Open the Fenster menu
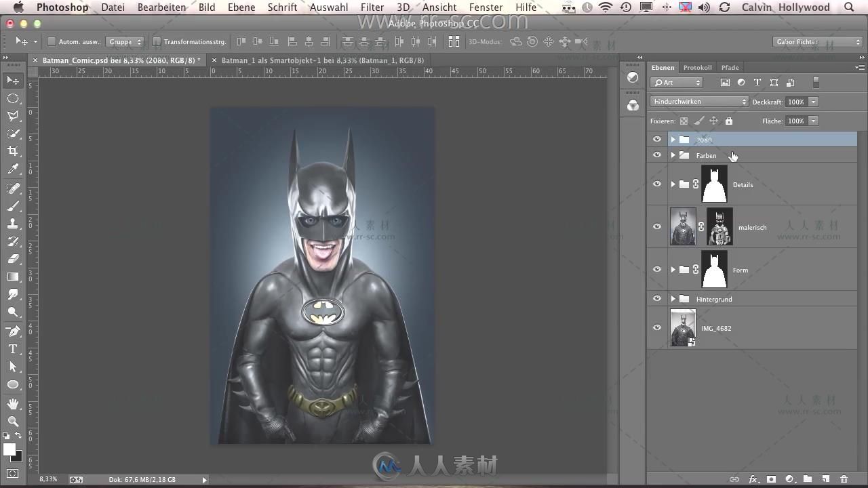Screen dimensions: 868x488 486,7
